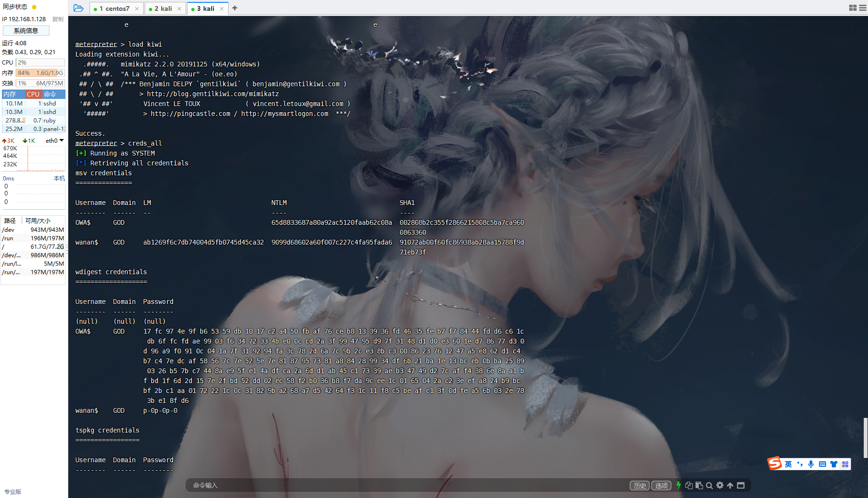Open Sogou skin shirt icon
Screen dimensions: 868x498
point(834,464)
